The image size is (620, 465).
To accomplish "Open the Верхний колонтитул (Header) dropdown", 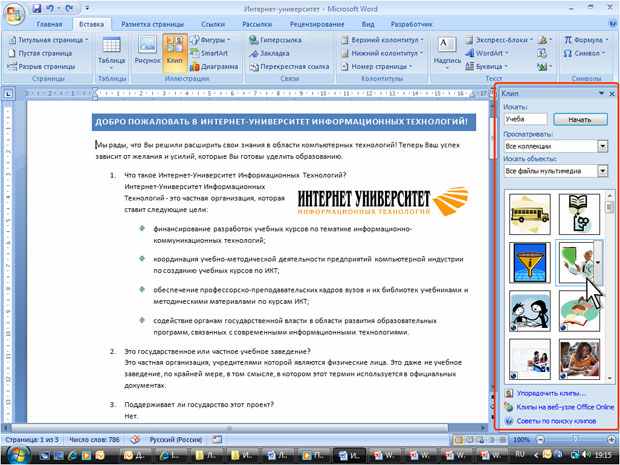I will (382, 40).
